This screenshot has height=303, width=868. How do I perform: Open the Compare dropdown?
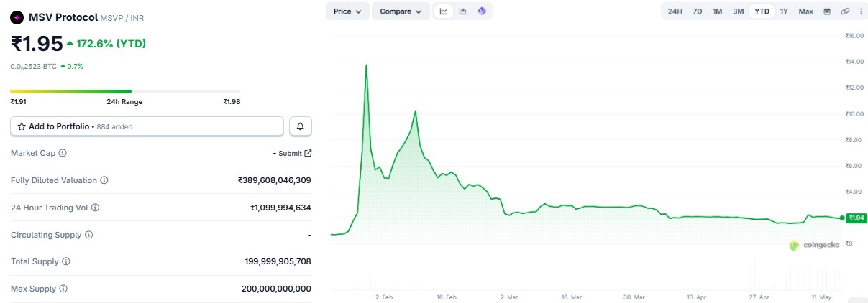point(401,11)
